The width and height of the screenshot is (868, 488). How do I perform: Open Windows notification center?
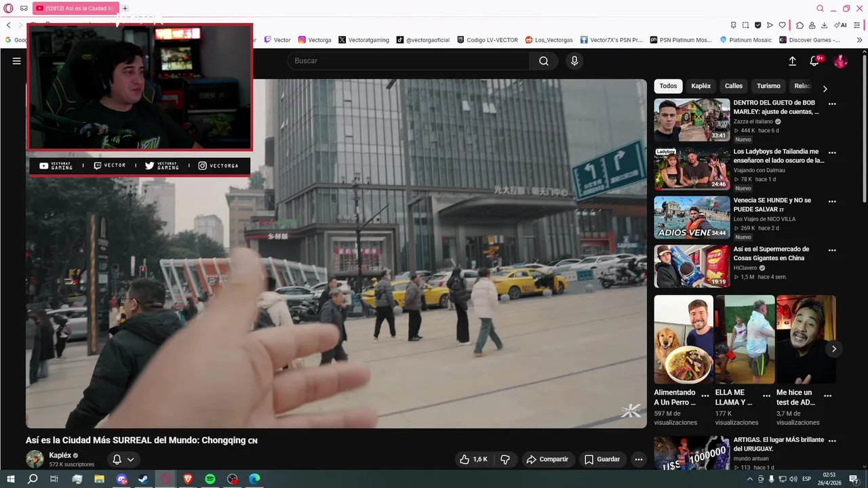[854, 479]
